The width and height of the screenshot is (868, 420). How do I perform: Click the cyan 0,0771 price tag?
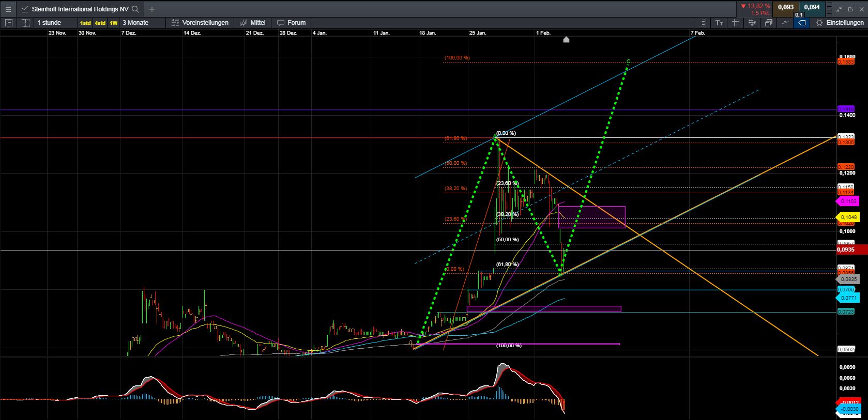(x=847, y=298)
